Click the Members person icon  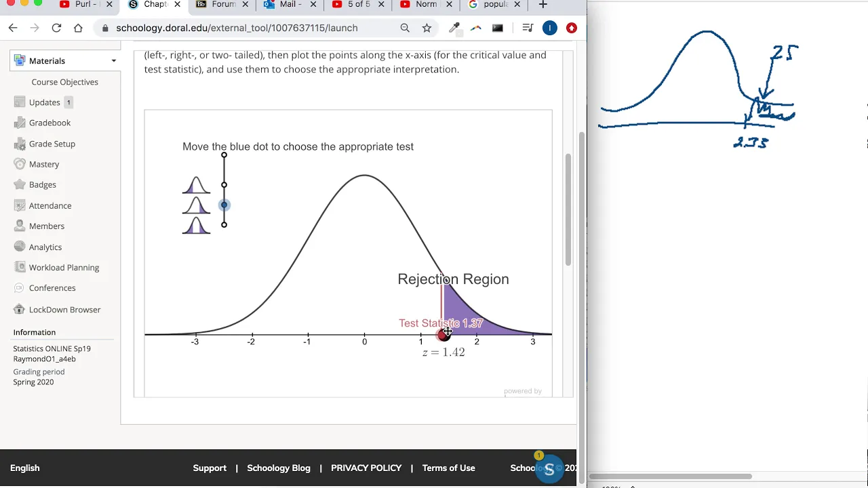point(20,226)
